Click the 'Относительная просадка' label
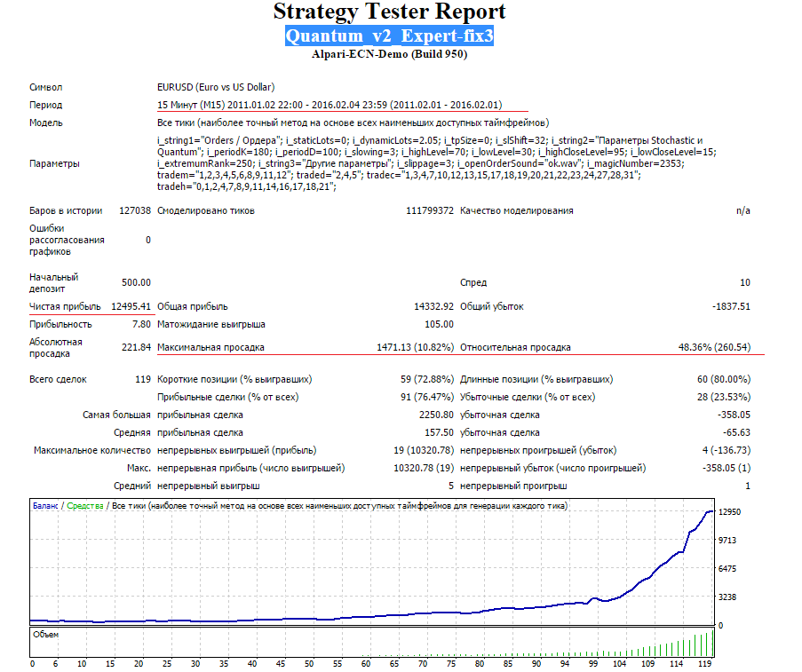Image resolution: width=802 pixels, height=672 pixels. [x=515, y=347]
